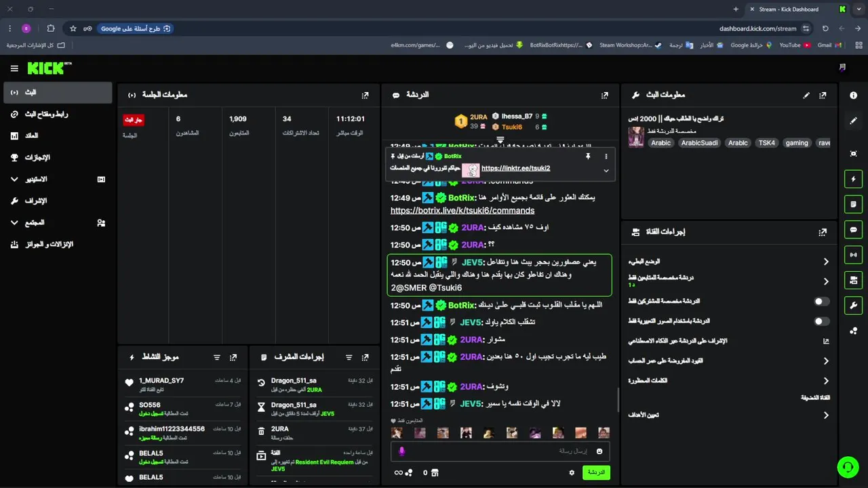Screen dimensions: 868x488
Task: Open emoji picker in chat input
Action: click(x=599, y=451)
